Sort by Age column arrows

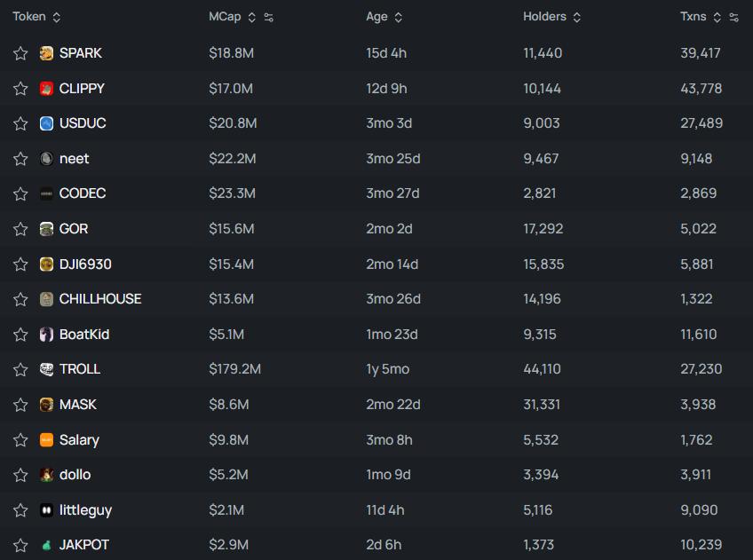[x=398, y=18]
